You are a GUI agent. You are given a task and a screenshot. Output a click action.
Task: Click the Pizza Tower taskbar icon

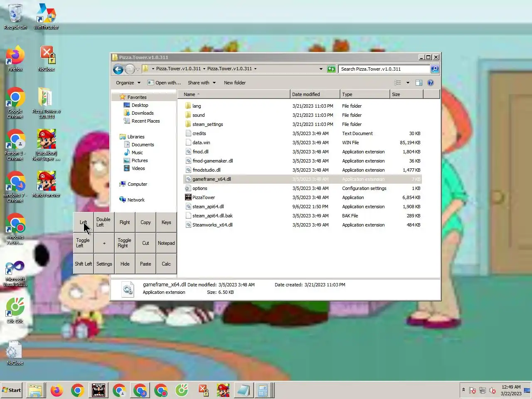tap(99, 391)
